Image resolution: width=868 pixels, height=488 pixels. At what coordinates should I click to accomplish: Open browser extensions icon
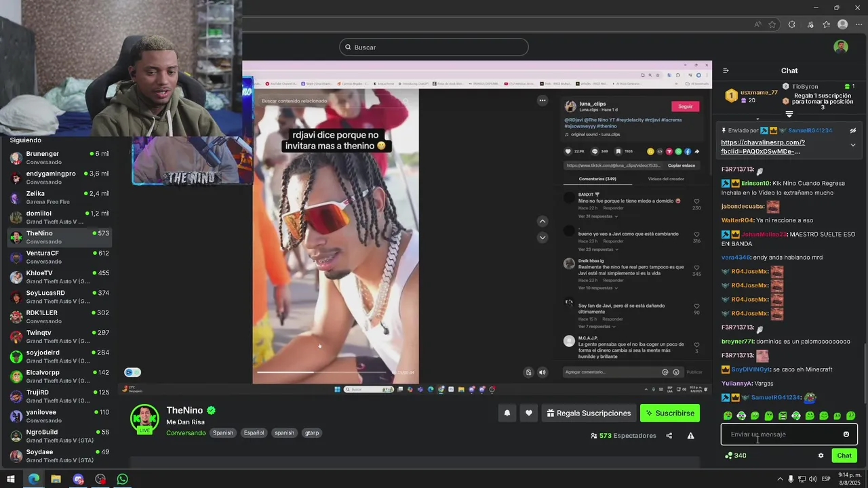(x=791, y=24)
